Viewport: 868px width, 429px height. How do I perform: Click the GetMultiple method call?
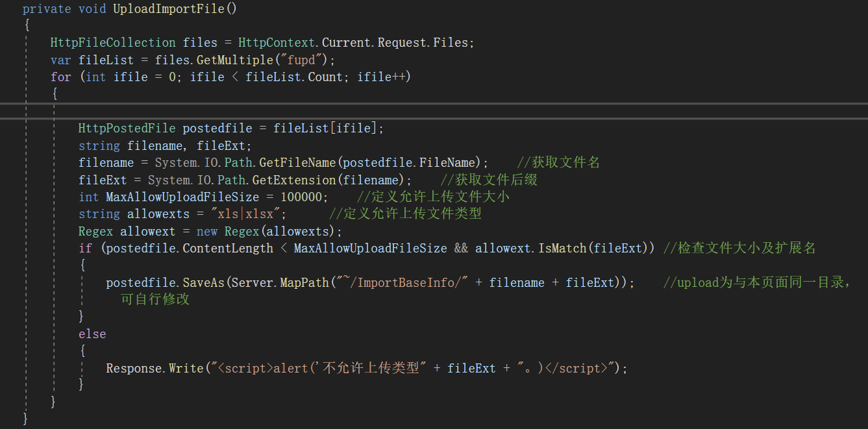tap(235, 60)
